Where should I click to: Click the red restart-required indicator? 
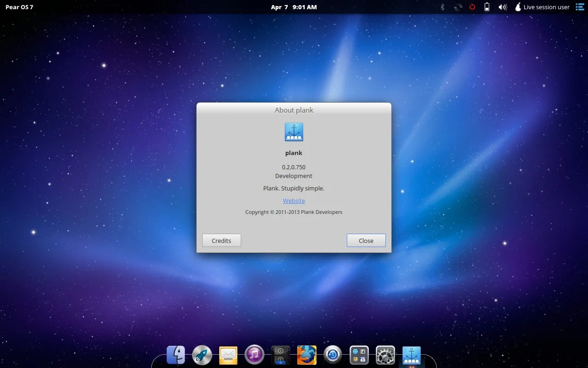click(472, 7)
